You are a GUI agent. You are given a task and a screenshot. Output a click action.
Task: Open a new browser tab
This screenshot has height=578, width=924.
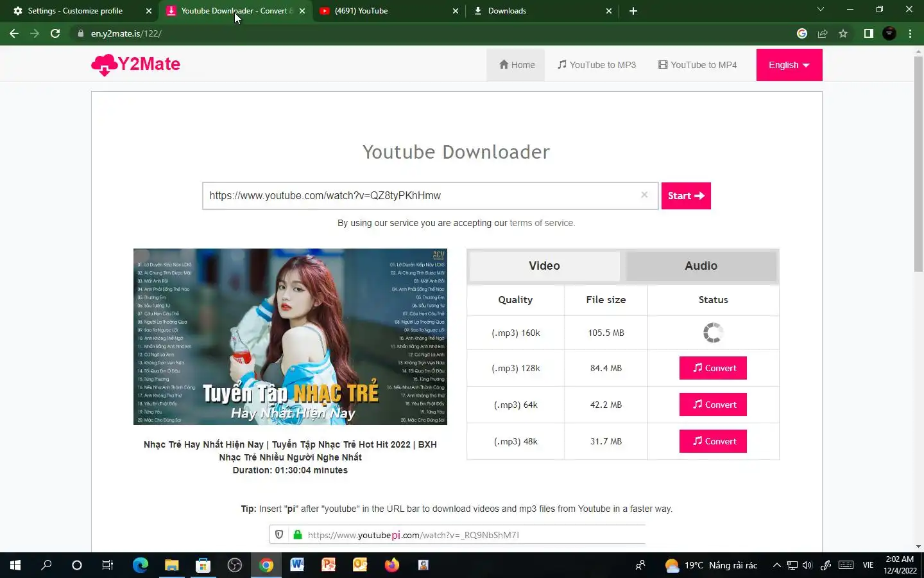tap(633, 11)
